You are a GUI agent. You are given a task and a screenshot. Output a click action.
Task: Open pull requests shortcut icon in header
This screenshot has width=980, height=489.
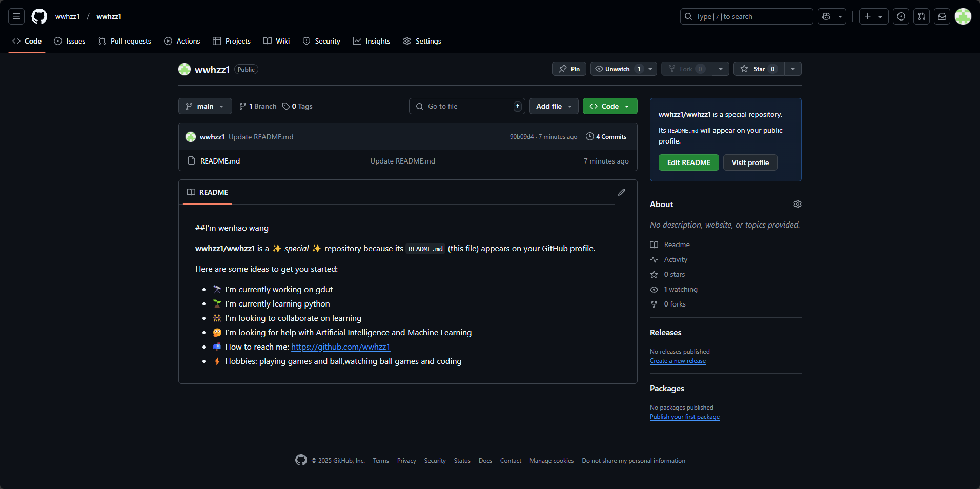pos(922,16)
